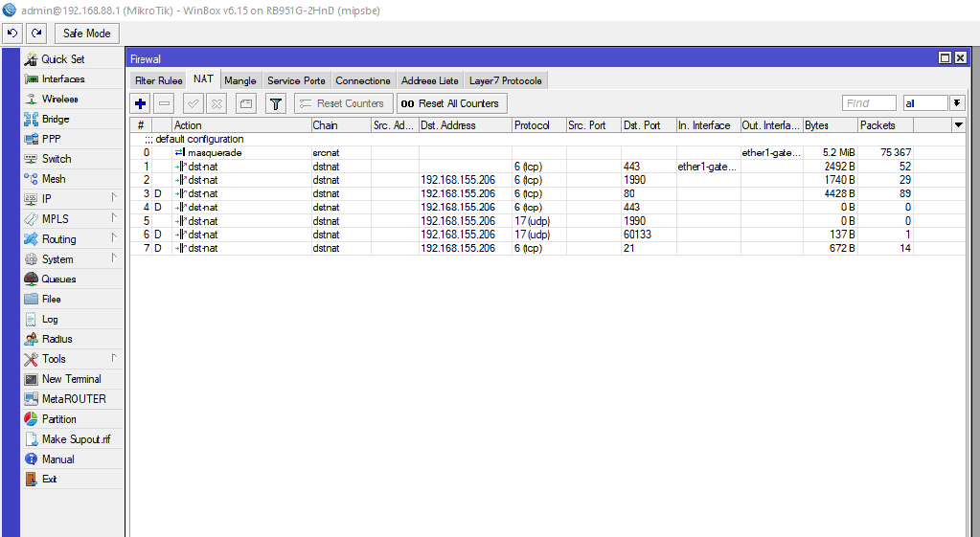
Task: Open the Mesh menu item
Action: click(x=73, y=179)
